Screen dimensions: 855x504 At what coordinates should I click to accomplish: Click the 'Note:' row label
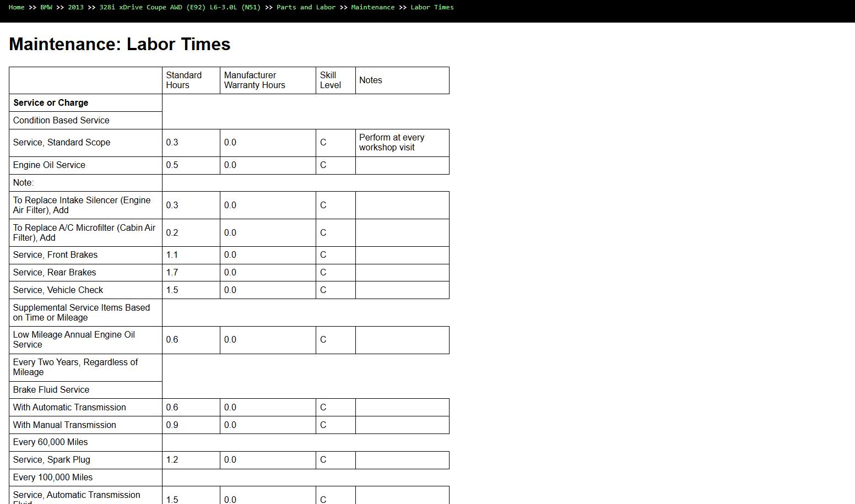pos(23,183)
